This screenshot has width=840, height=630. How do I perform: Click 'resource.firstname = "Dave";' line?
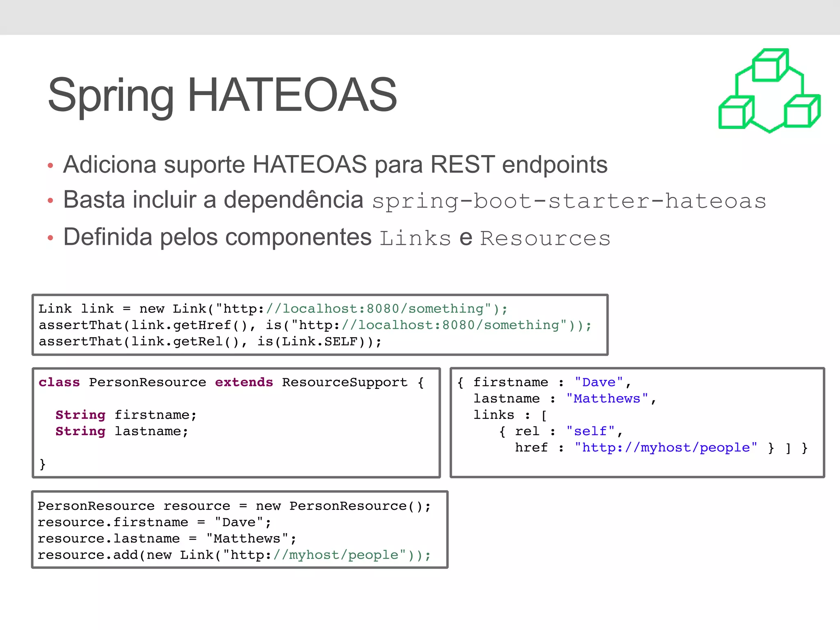[154, 522]
